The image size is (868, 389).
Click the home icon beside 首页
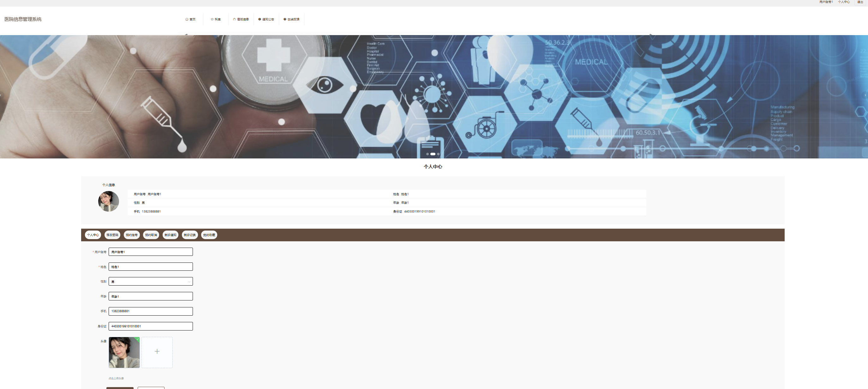187,19
